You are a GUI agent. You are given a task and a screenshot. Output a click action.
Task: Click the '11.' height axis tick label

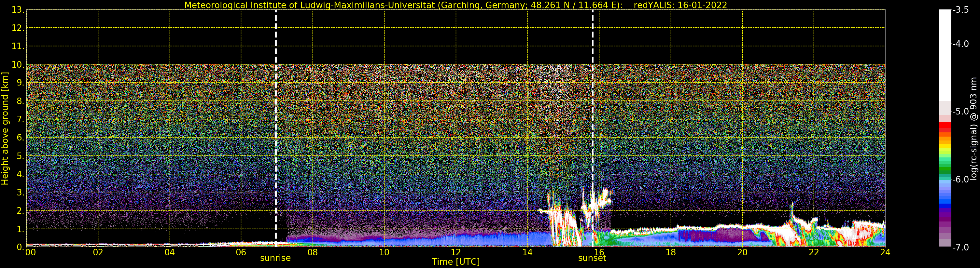(18, 47)
